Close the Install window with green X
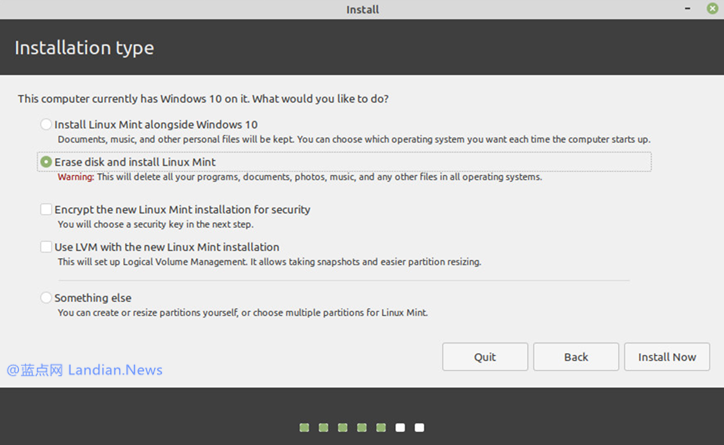The width and height of the screenshot is (724, 445). point(713,9)
